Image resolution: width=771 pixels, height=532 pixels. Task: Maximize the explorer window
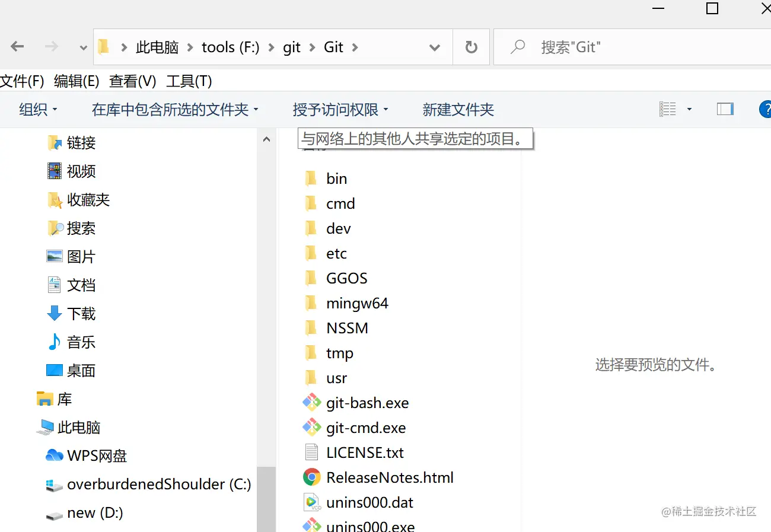click(x=712, y=8)
